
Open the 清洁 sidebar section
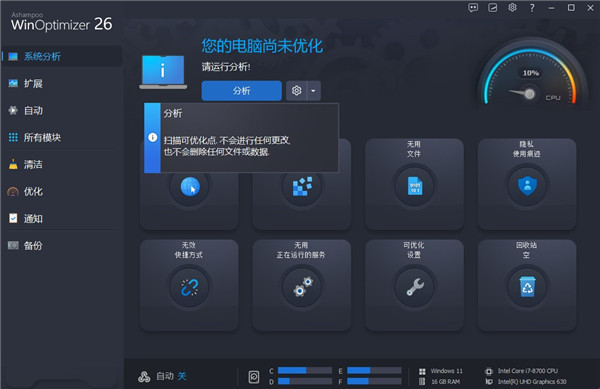[61, 164]
